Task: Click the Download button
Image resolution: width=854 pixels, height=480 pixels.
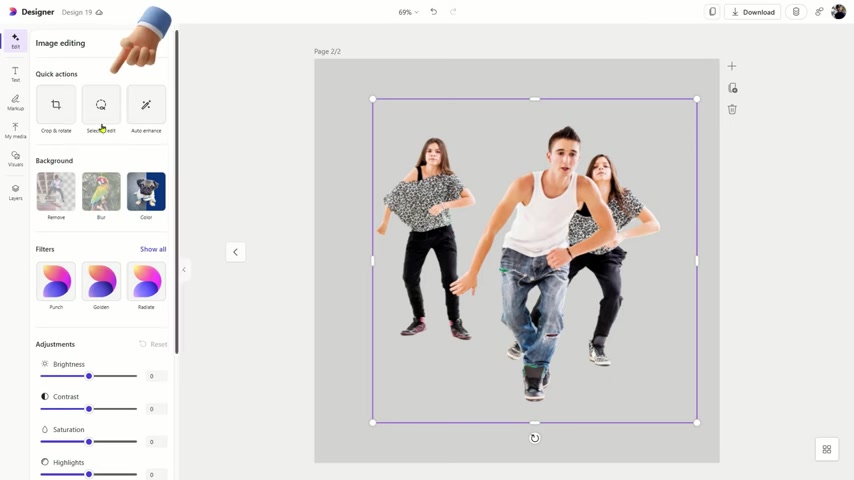Action: click(753, 12)
